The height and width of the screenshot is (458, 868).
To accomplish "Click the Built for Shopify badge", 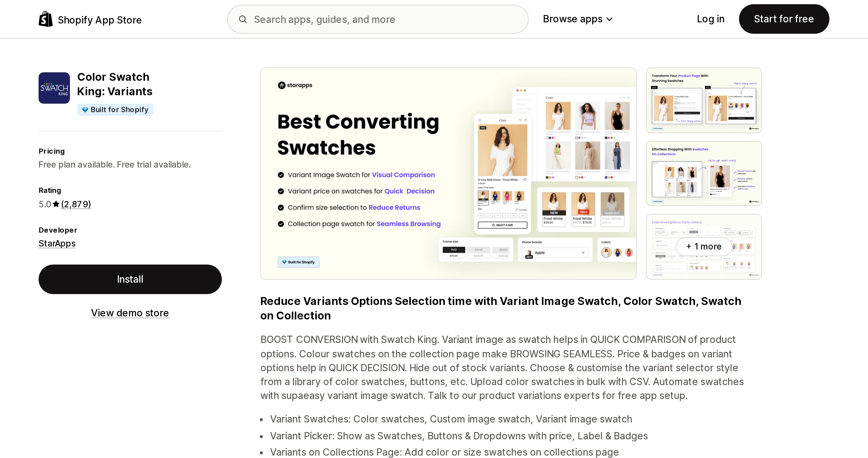I will pyautogui.click(x=115, y=110).
